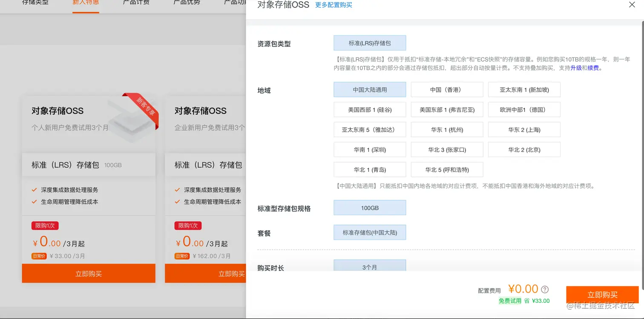Click 立即购买 in the purchase panel footer
This screenshot has width=644, height=319.
coord(602,295)
